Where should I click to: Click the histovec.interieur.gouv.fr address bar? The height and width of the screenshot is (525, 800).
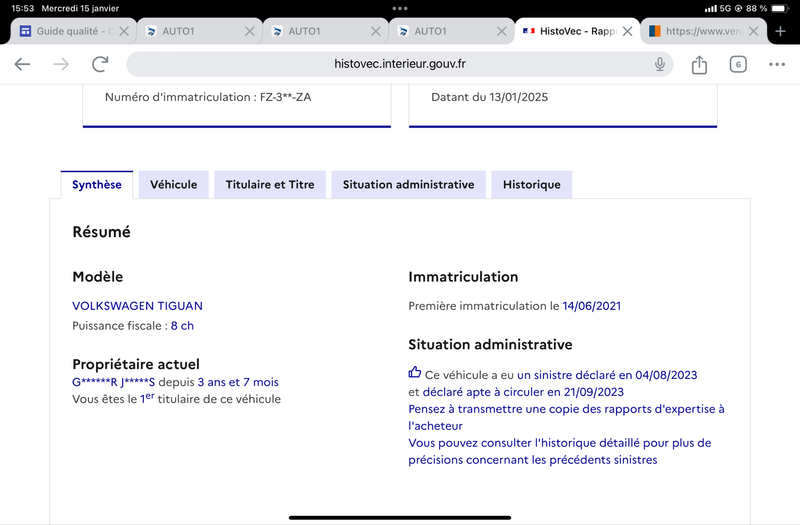click(x=399, y=64)
